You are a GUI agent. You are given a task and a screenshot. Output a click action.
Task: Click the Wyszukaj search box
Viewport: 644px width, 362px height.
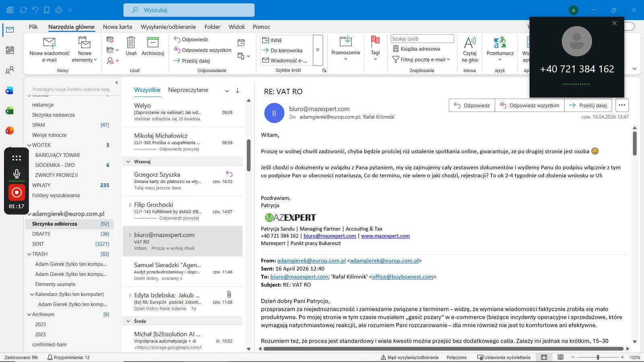point(189,10)
